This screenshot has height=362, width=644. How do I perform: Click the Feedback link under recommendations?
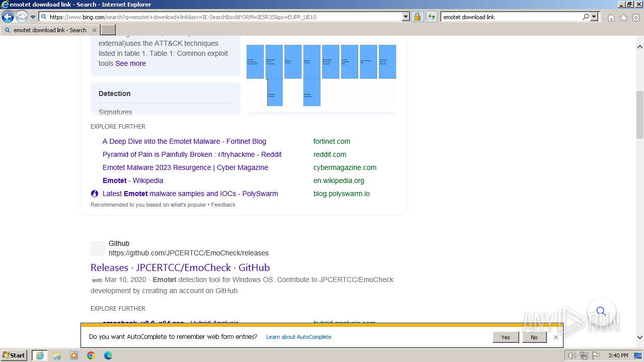[223, 205]
